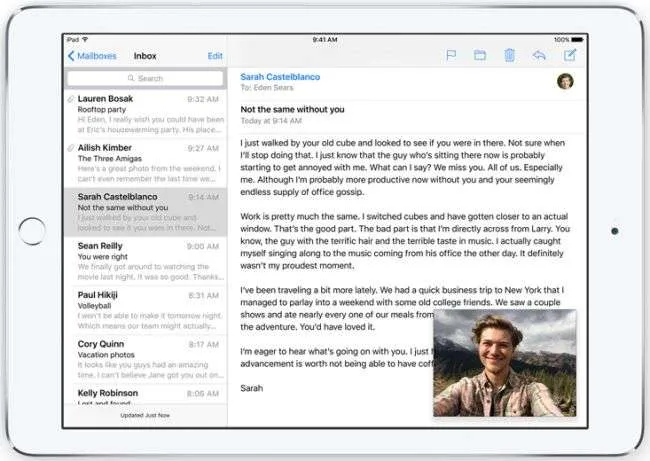Tap the recipient Eden Sears
This screenshot has height=461, width=650.
(273, 87)
